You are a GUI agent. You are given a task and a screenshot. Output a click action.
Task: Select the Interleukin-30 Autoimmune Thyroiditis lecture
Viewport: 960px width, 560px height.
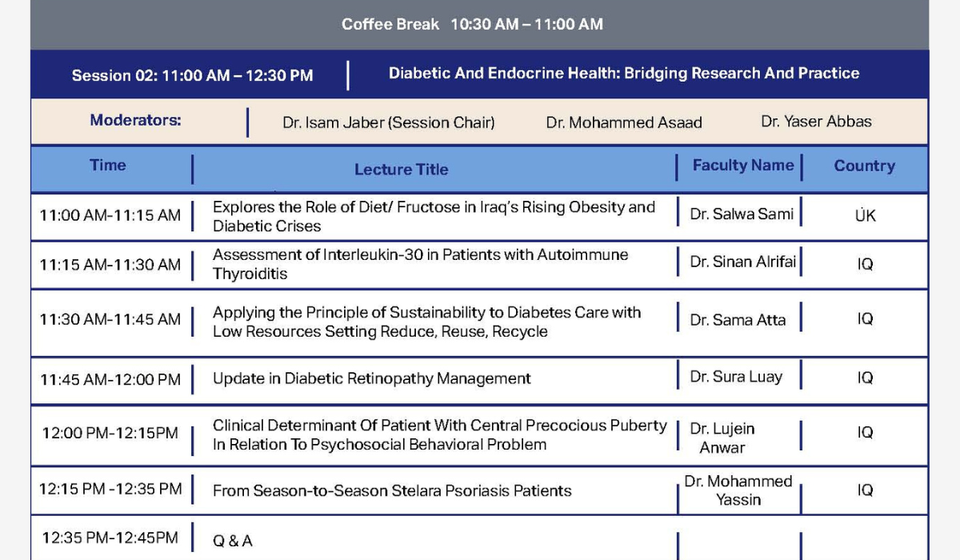click(420, 264)
